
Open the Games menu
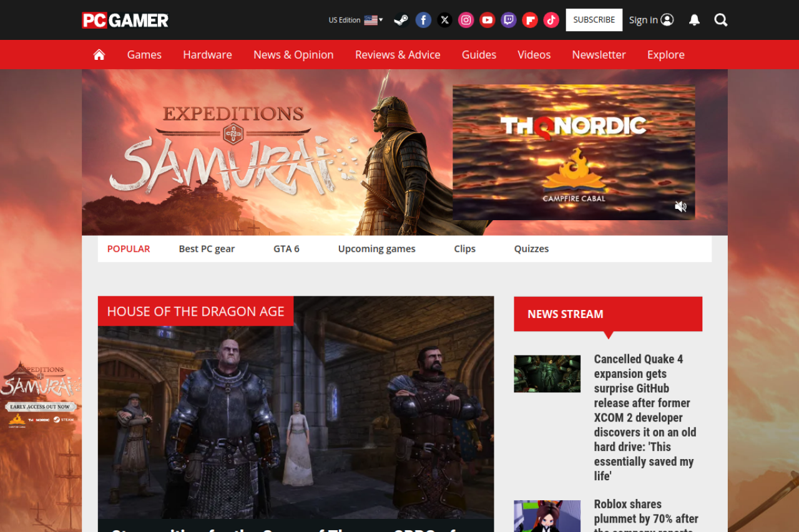coord(144,55)
